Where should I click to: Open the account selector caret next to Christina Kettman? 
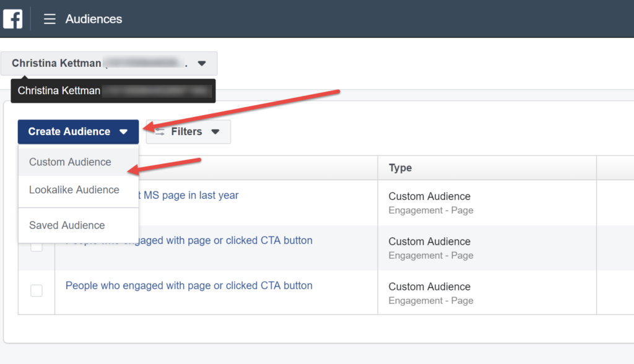202,64
